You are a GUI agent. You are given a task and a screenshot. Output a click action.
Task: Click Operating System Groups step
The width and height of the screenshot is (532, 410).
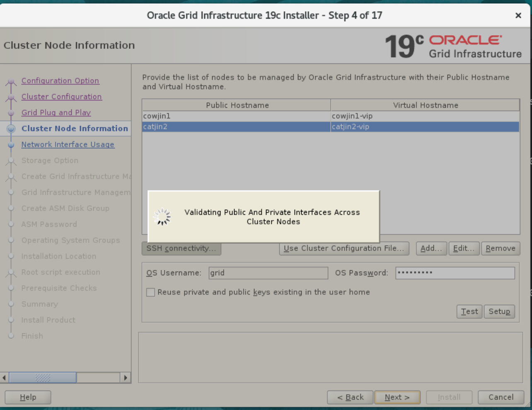click(70, 240)
